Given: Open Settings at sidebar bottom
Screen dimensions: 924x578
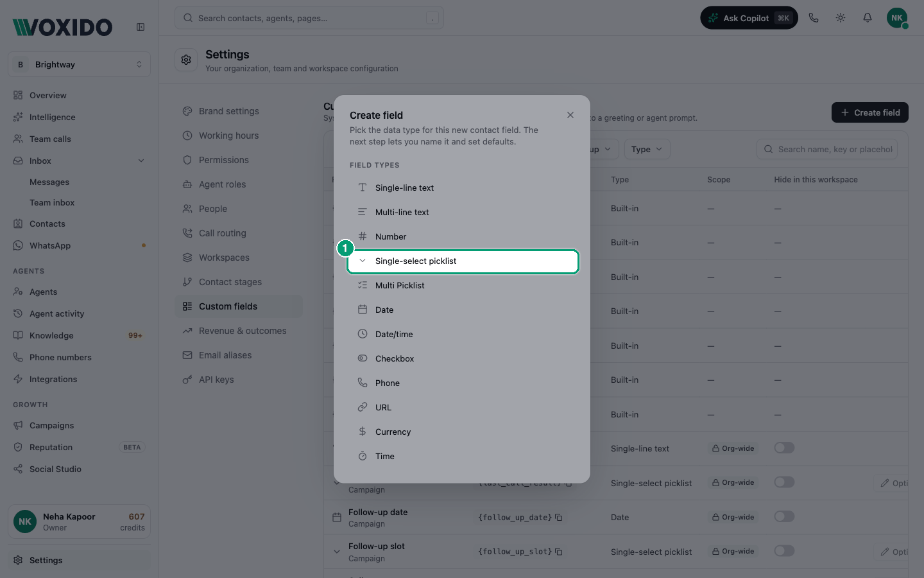Looking at the screenshot, I should (80, 560).
